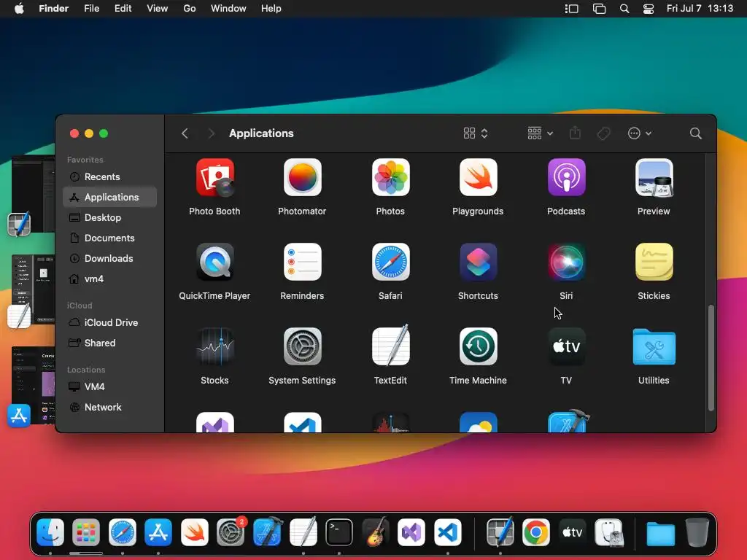
Task: Select Network under Locations
Action: 109,407
